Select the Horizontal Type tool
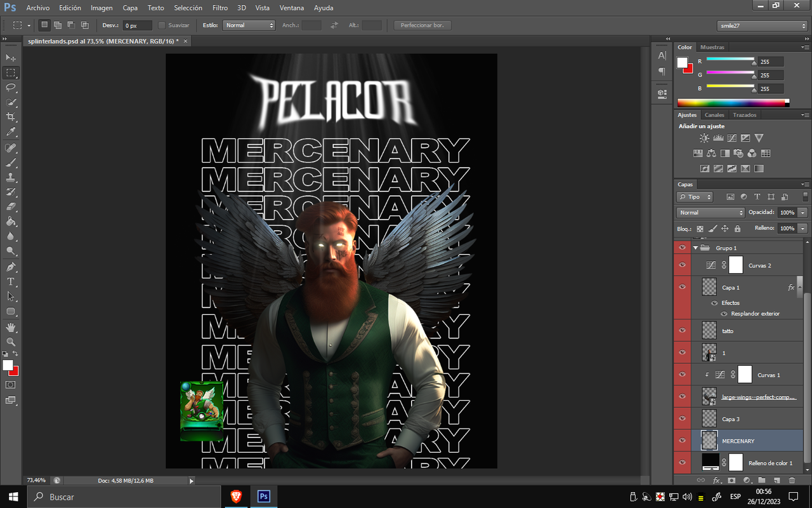812x508 pixels. (x=11, y=281)
